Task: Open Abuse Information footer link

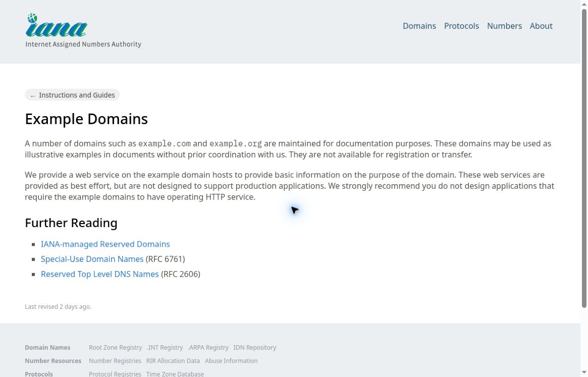Action: coord(231,361)
